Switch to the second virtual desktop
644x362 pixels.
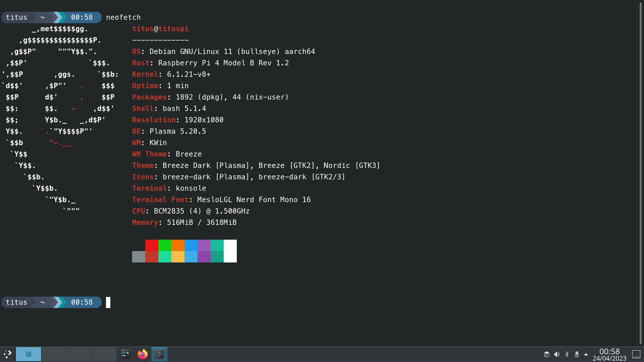click(54, 354)
